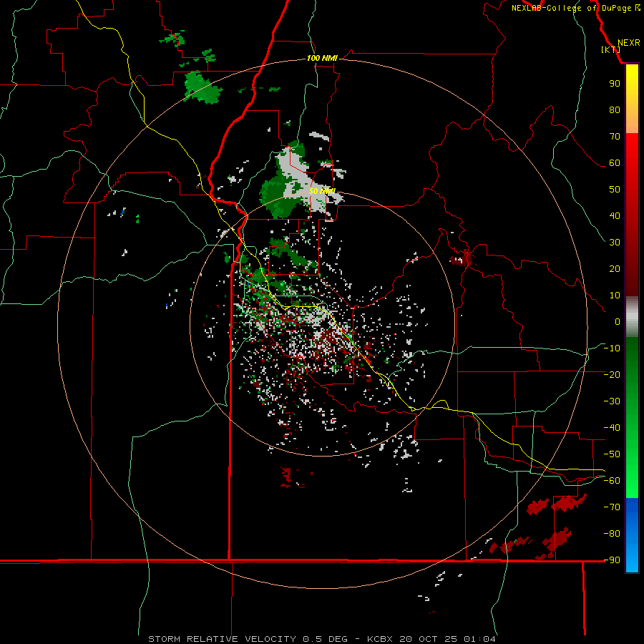Select the "-40" value on velocity scale
The width and height of the screenshot is (644, 644).
click(612, 428)
